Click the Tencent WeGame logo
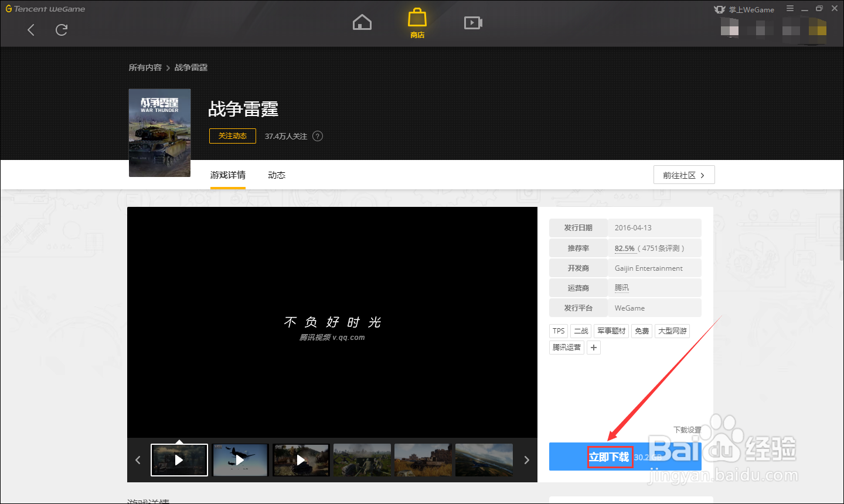 [x=45, y=9]
